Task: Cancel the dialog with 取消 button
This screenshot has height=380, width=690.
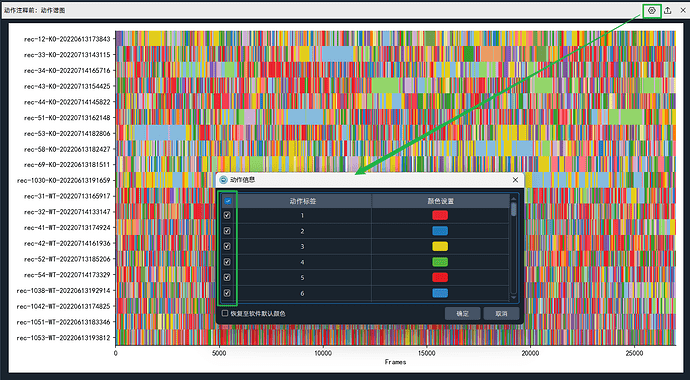Action: point(501,314)
